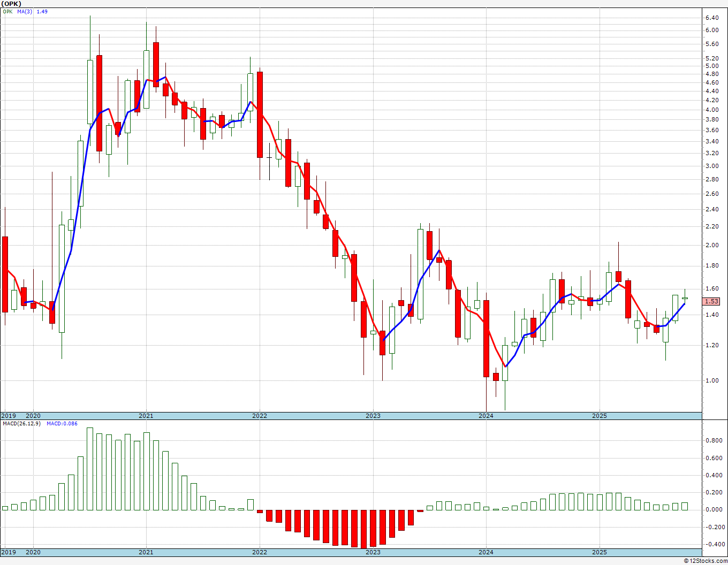Screen dimensions: 728x565
Task: Click the "2.00" price axis label
Action: pyautogui.click(x=712, y=245)
